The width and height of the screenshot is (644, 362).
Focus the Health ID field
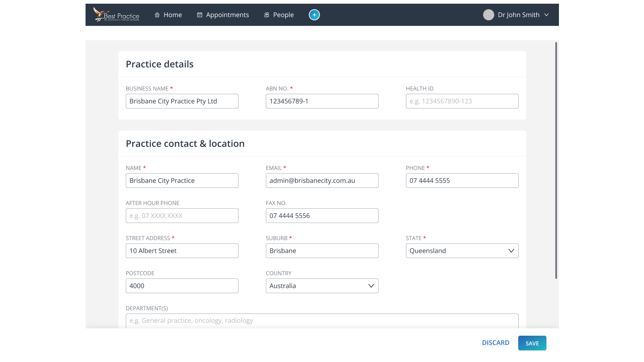click(462, 101)
